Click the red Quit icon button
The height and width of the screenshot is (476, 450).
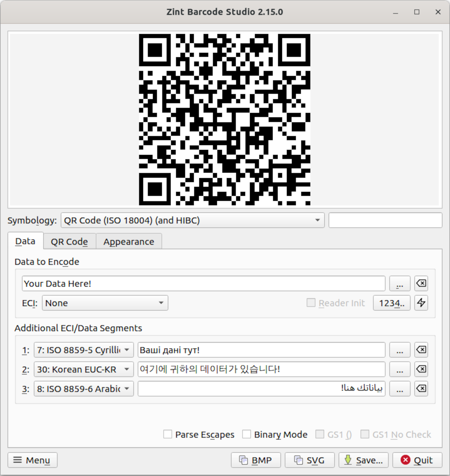[406, 460]
